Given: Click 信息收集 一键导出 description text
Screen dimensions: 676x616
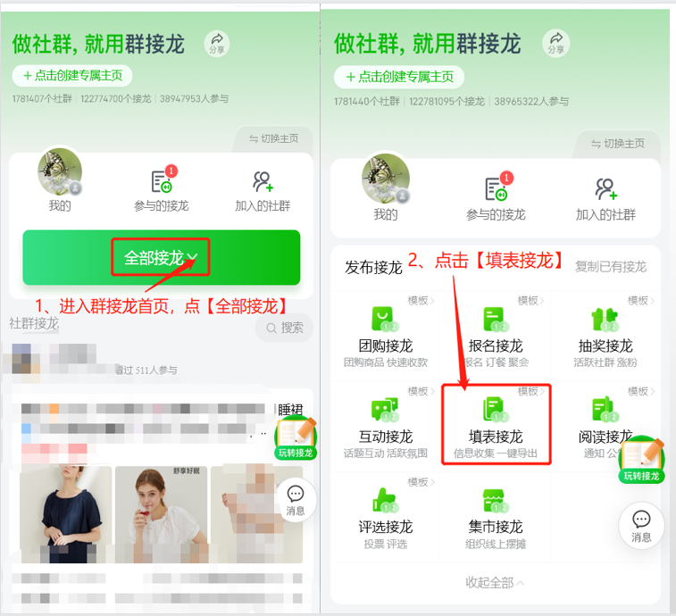Looking at the screenshot, I should coord(496,453).
